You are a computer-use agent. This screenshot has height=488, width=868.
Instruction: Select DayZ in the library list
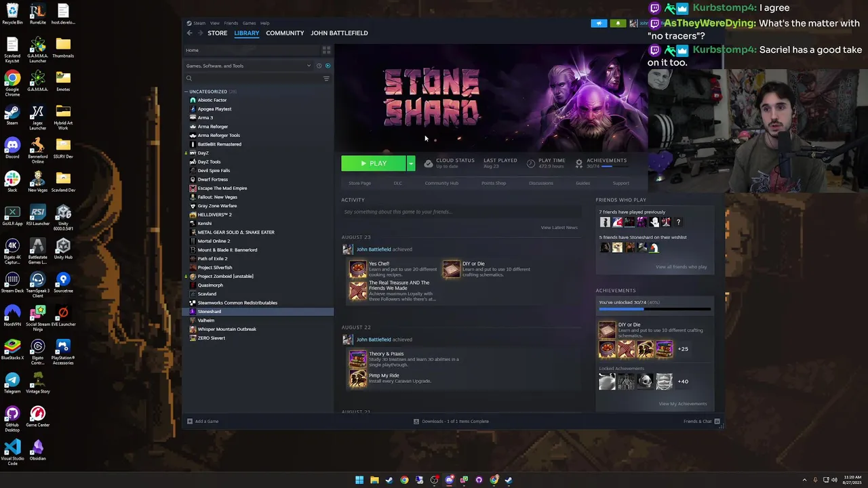[203, 153]
